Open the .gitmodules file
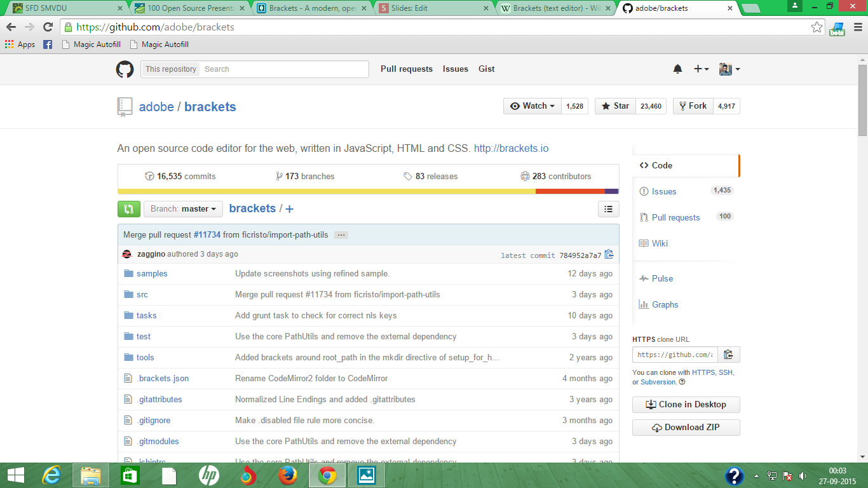The image size is (868, 488). tap(158, 442)
